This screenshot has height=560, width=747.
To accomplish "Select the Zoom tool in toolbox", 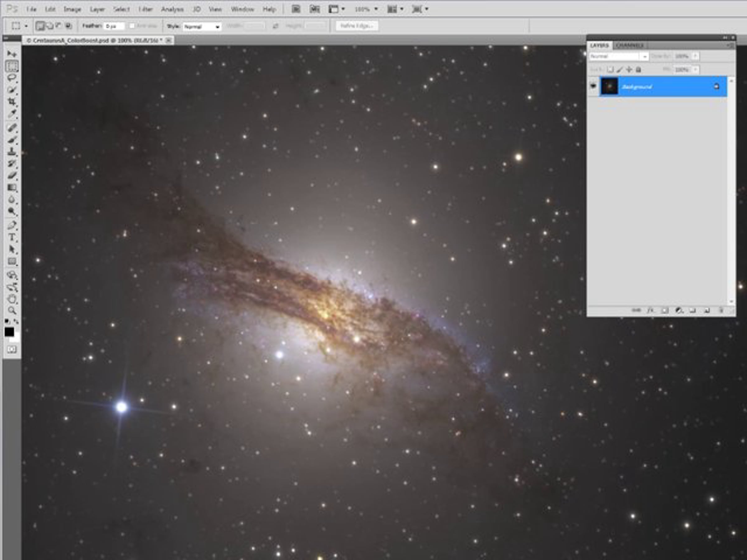I will coord(12,310).
